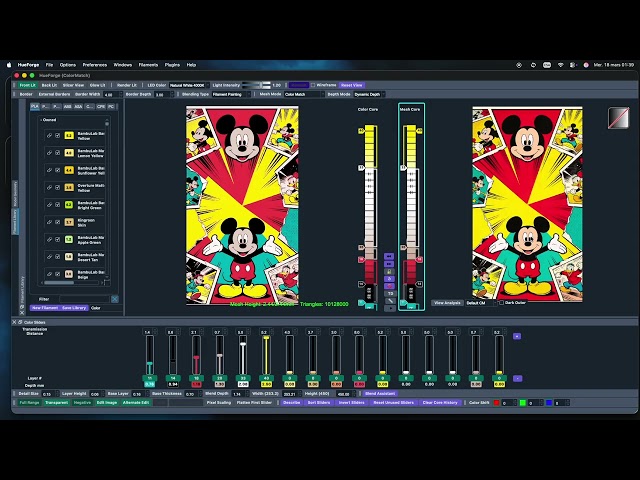Click the red color slider track
Image resolution: width=640 pixels, height=480 pixels.
click(x=196, y=355)
